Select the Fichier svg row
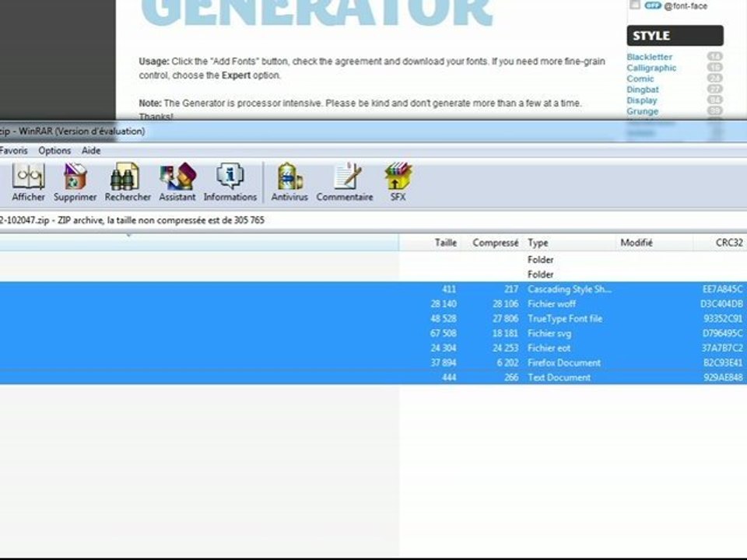747x560 pixels. pos(373,334)
